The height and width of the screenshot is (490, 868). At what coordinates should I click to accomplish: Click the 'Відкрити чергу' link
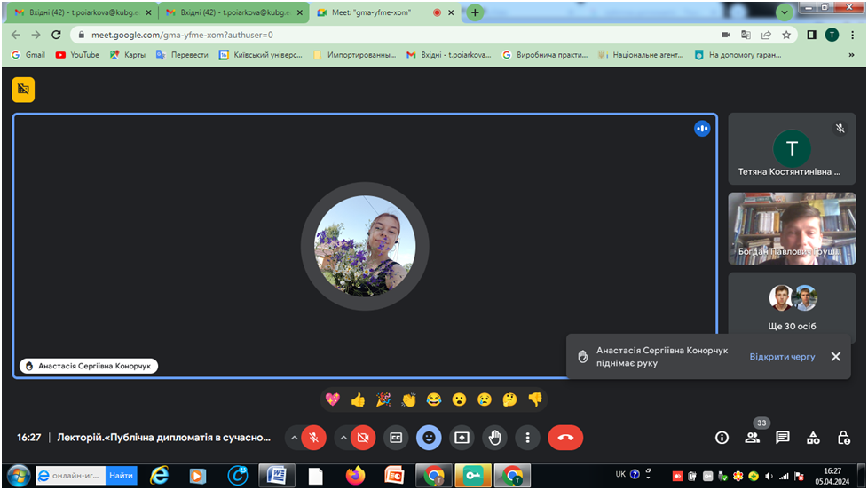pyautogui.click(x=782, y=357)
